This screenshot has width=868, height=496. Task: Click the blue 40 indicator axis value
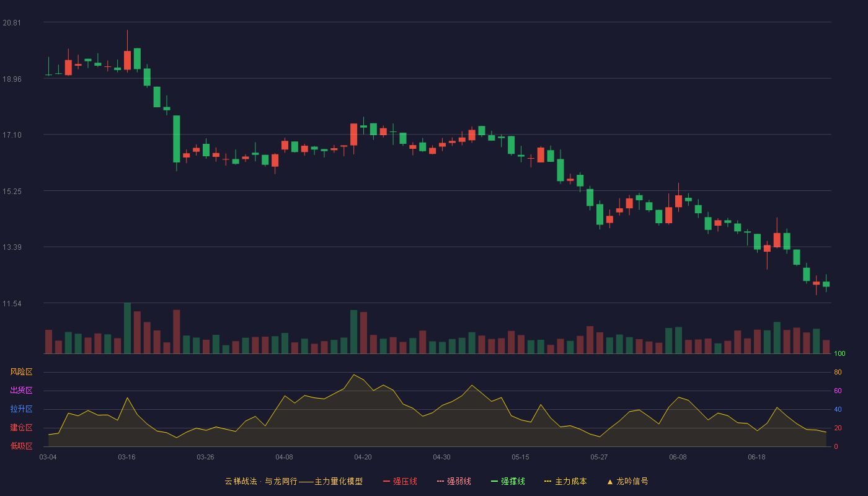[838, 409]
